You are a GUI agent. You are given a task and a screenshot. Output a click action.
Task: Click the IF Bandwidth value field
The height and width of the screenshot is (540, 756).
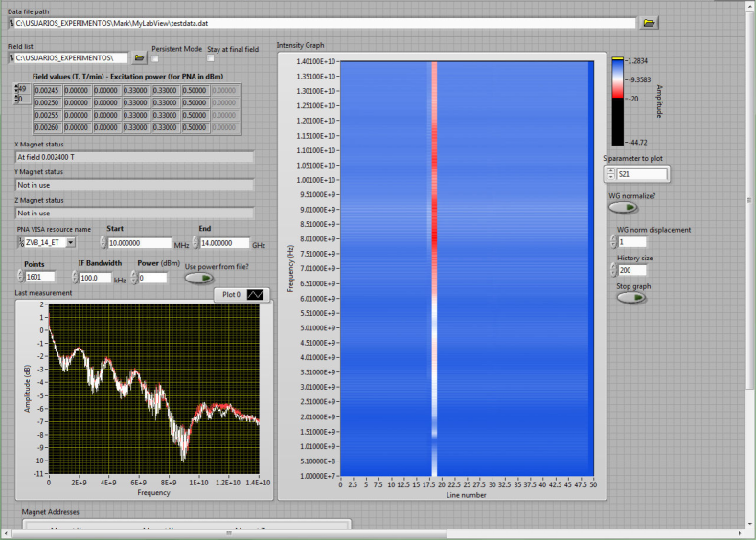coord(96,278)
